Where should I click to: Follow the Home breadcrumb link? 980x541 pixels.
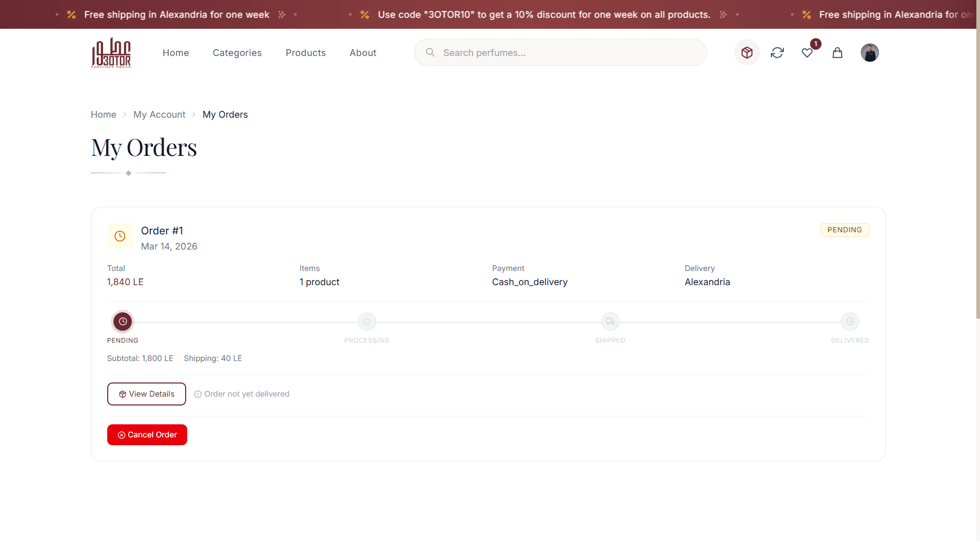(104, 115)
